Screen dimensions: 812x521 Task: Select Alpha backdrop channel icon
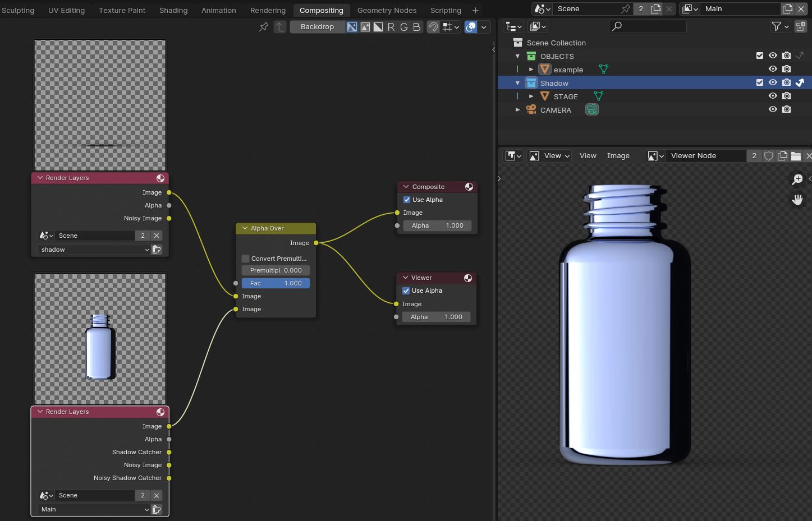pyautogui.click(x=378, y=27)
